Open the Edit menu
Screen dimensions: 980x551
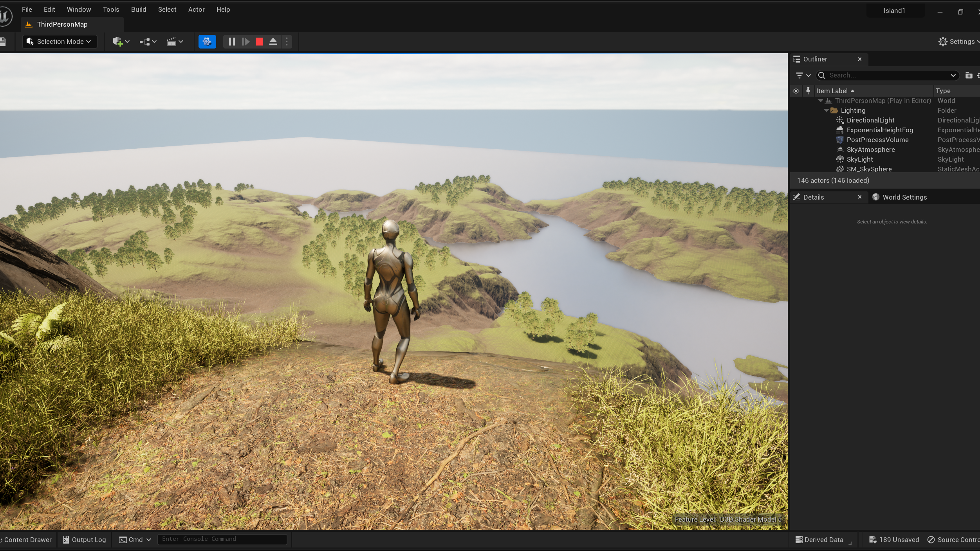(49, 9)
